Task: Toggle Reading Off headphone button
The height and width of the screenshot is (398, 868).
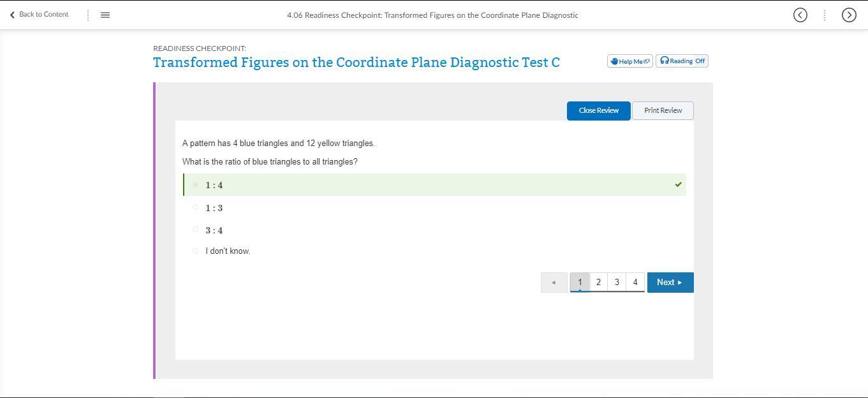Action: click(x=682, y=61)
